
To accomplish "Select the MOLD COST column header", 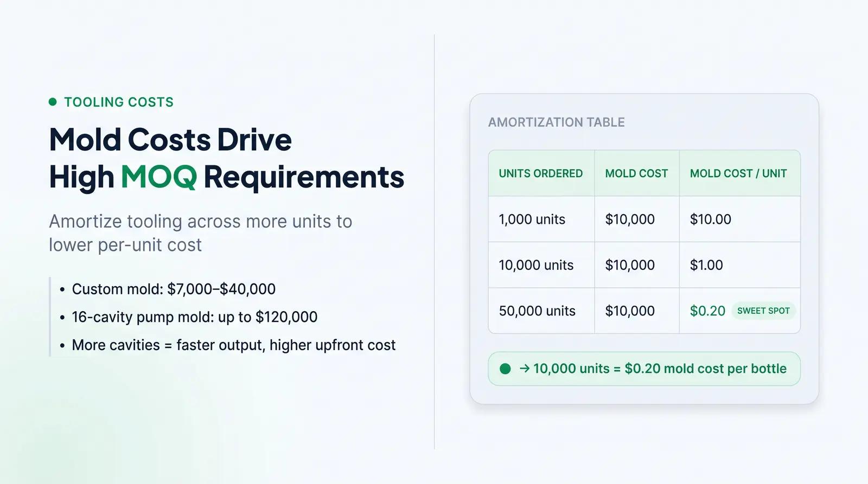I will point(637,173).
